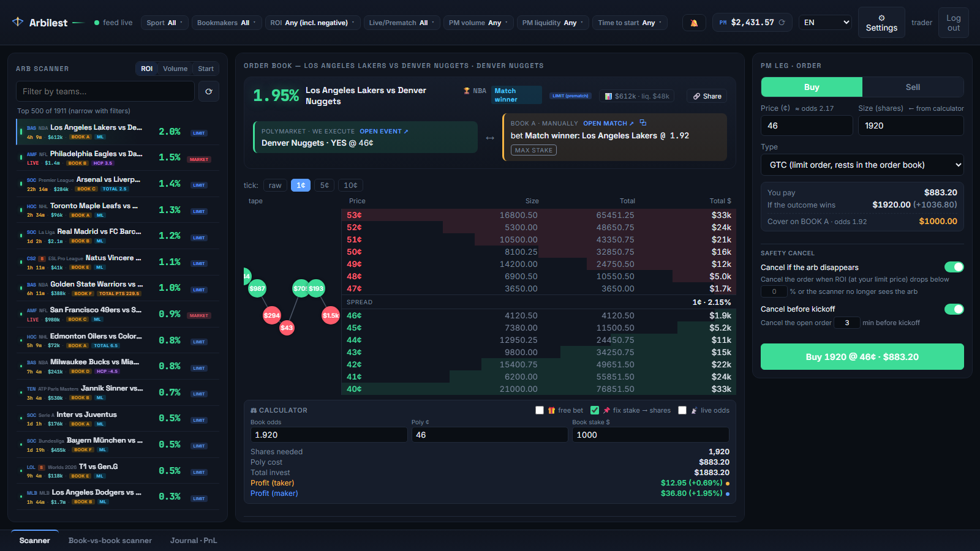The width and height of the screenshot is (980, 551).
Task: Click the Book stake $ input
Action: click(650, 435)
